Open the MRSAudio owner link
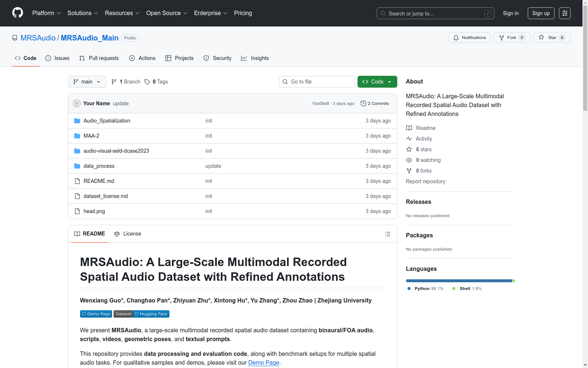 coord(38,38)
